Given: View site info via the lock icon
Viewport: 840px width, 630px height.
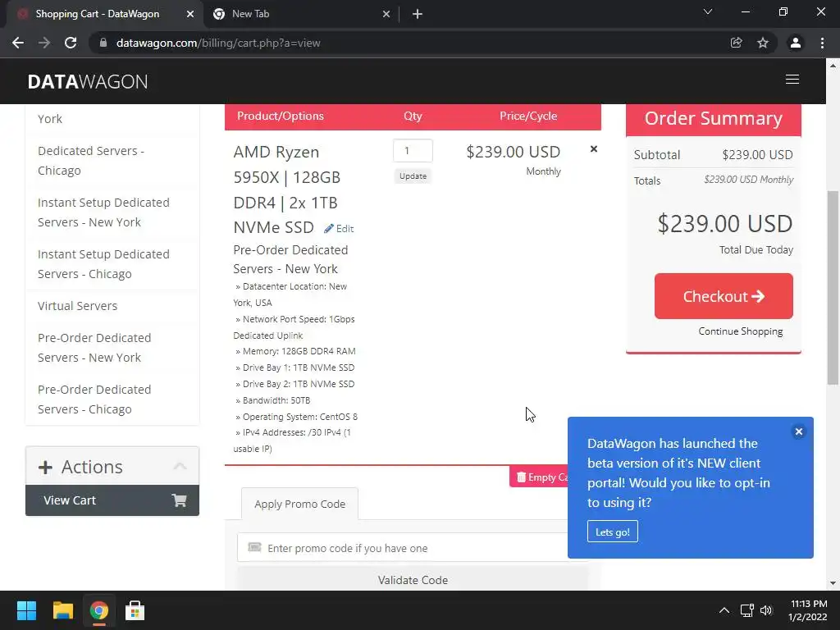Looking at the screenshot, I should point(103,43).
